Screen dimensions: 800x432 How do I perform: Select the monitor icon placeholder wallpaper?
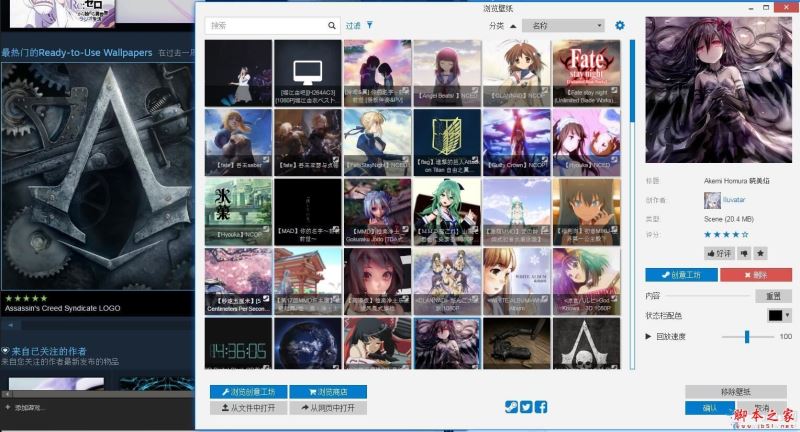coord(308,73)
